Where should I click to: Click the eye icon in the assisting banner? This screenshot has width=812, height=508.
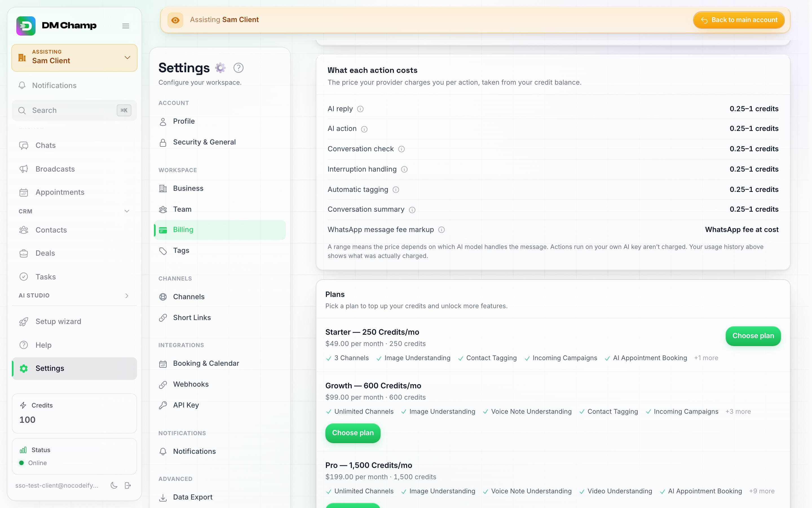click(175, 20)
